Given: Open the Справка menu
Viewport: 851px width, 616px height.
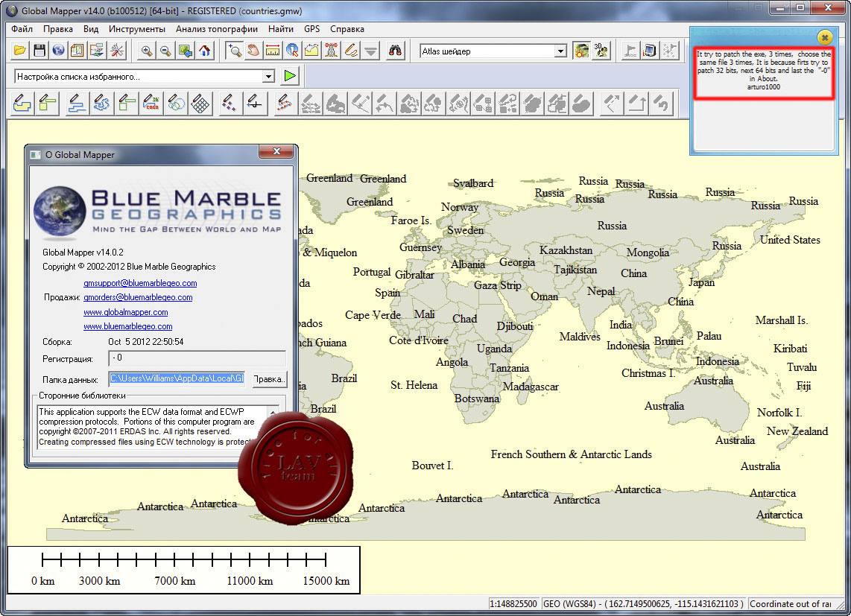Looking at the screenshot, I should pos(347,29).
